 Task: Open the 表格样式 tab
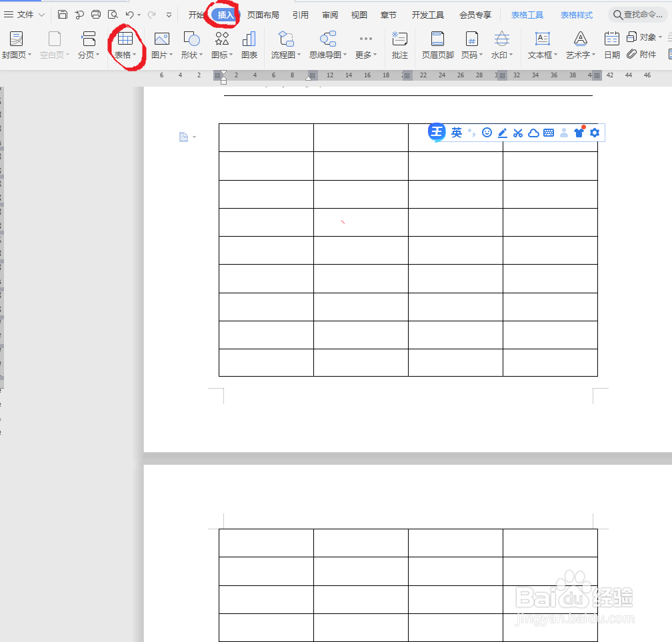[577, 15]
